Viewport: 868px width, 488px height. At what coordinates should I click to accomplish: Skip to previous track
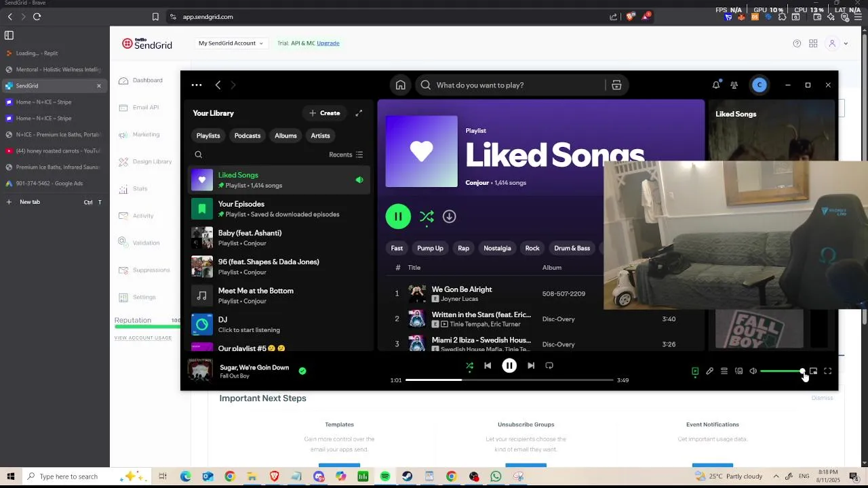coord(488,366)
